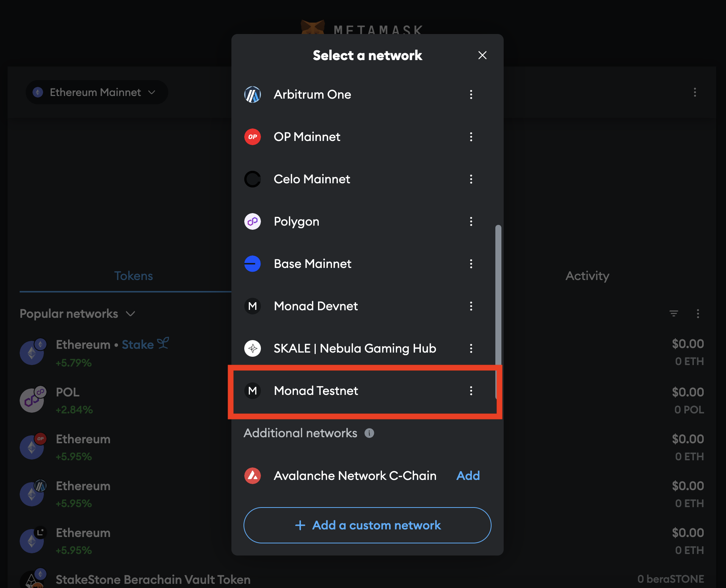Switch to the Activity tab
Screen dimensions: 726x588
pyautogui.click(x=587, y=276)
